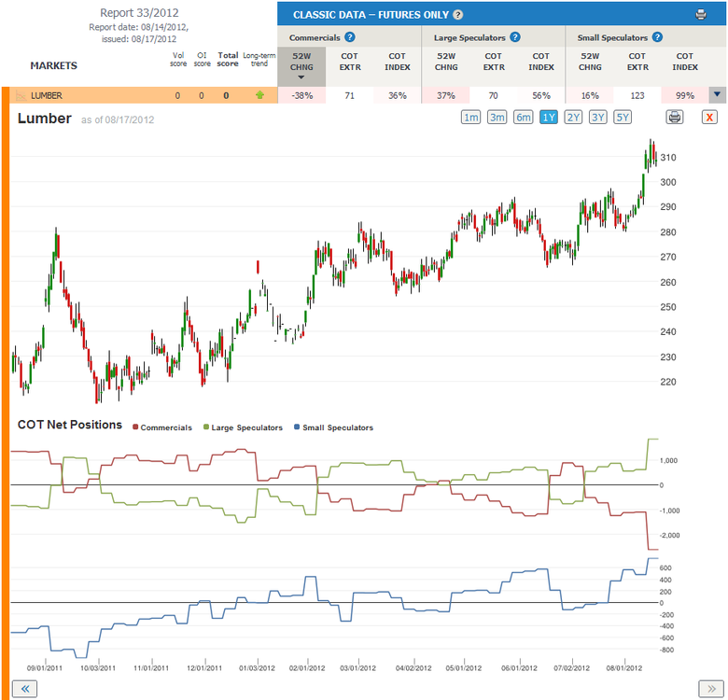728x700 pixels.
Task: Click the Small Speculators COT EXTR header
Action: pos(637,62)
